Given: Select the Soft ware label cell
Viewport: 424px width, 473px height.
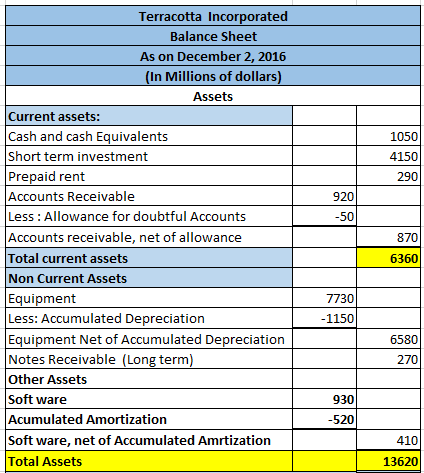Looking at the screenshot, I should point(149,399).
